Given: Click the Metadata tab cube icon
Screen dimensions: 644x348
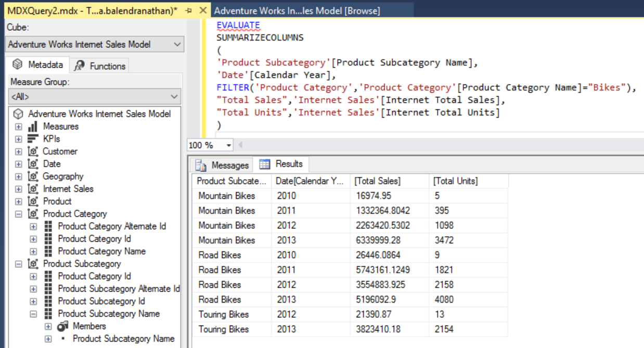Looking at the screenshot, I should 18,65.
